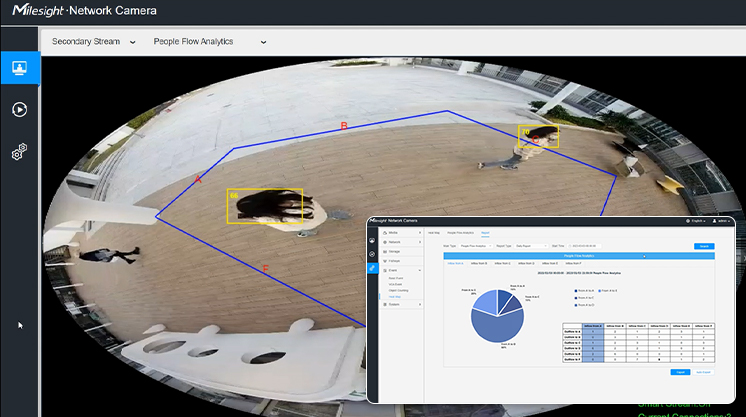Expand the Stat Type dropdown in inset

(x=475, y=245)
